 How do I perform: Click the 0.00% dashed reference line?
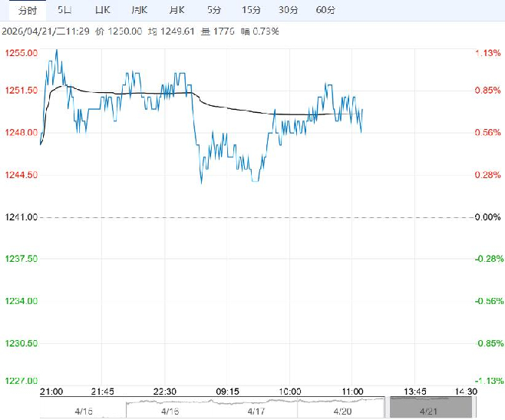tap(253, 217)
